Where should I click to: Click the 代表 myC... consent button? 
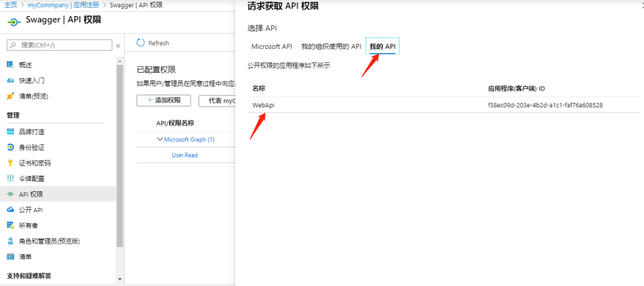(217, 101)
